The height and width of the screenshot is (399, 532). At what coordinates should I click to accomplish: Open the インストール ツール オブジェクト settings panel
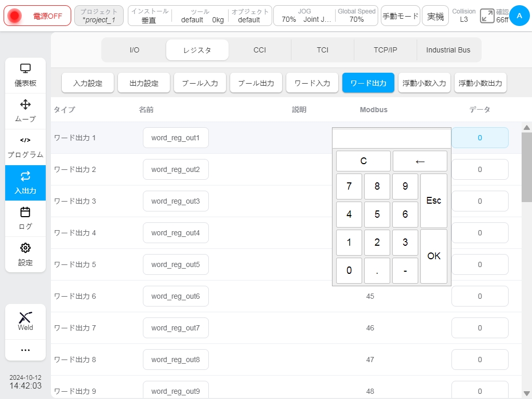point(200,16)
